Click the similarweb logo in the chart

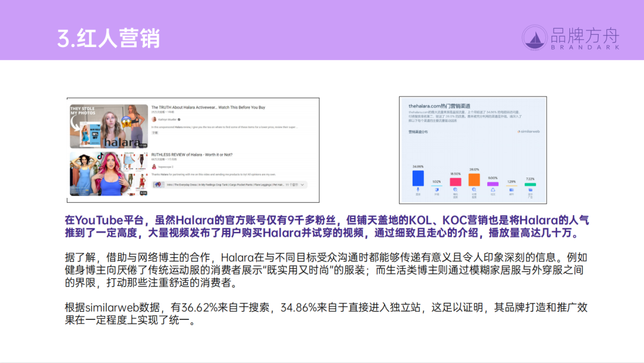[x=528, y=132]
